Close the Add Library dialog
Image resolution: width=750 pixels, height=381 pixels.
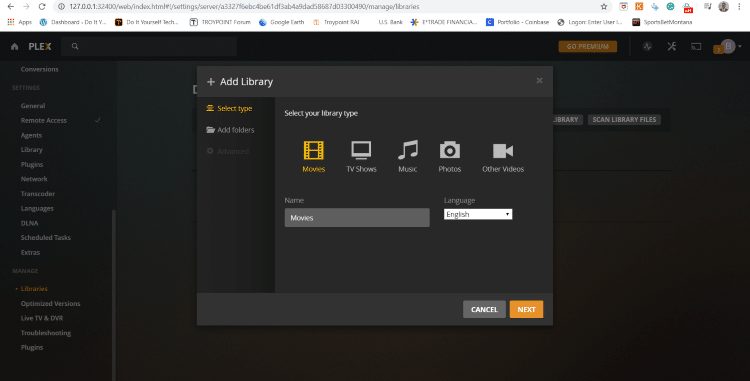pos(539,80)
